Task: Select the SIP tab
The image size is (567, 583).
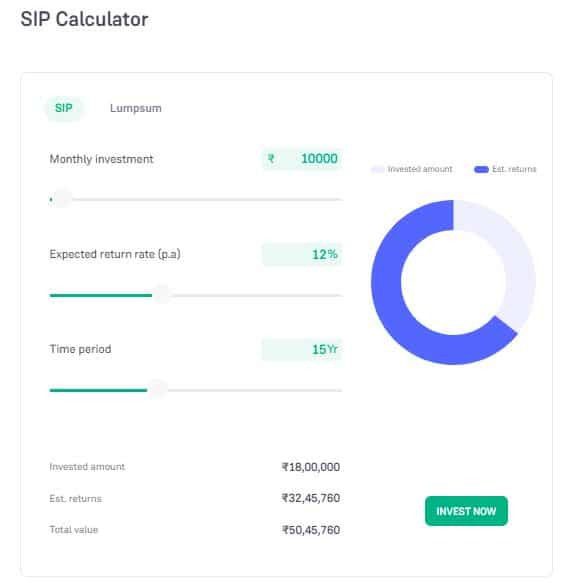Action: pyautogui.click(x=64, y=108)
